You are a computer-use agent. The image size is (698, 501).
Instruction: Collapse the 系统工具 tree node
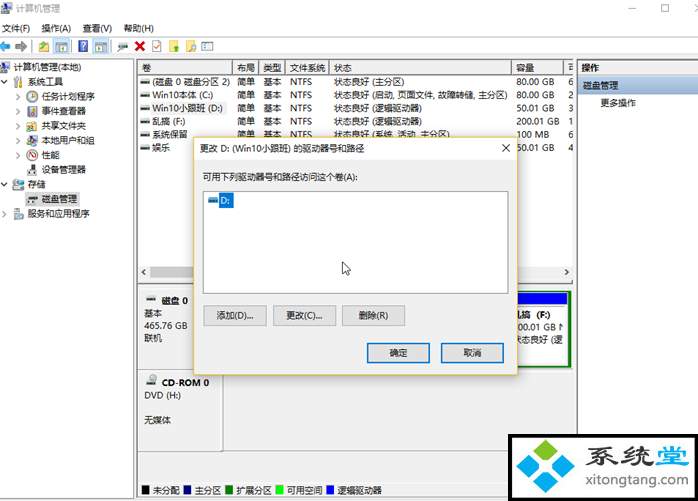tap(4, 82)
